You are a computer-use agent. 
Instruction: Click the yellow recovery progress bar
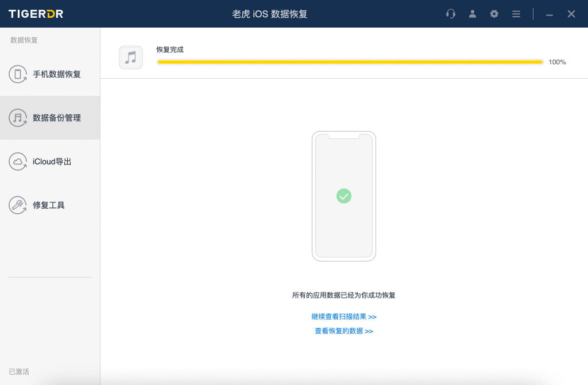350,62
